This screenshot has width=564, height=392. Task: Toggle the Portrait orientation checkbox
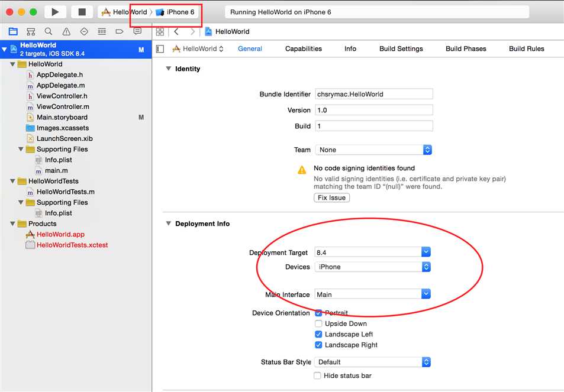pyautogui.click(x=318, y=313)
